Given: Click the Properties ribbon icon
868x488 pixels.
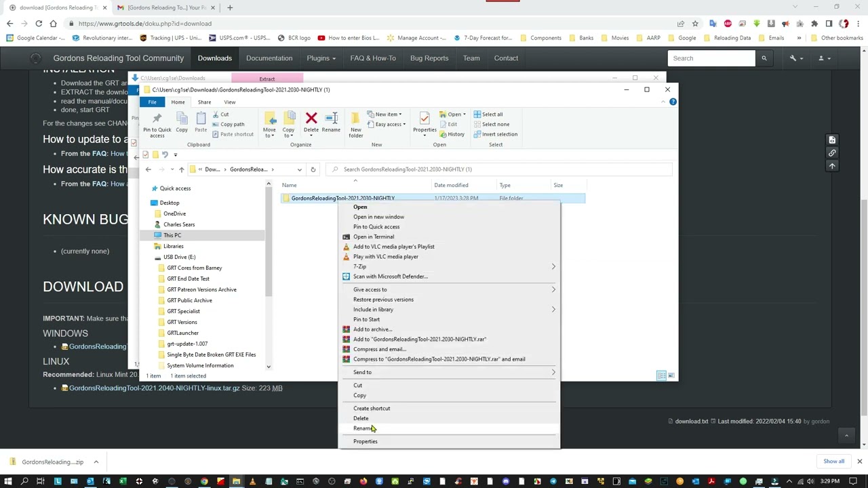Looking at the screenshot, I should click(x=425, y=123).
